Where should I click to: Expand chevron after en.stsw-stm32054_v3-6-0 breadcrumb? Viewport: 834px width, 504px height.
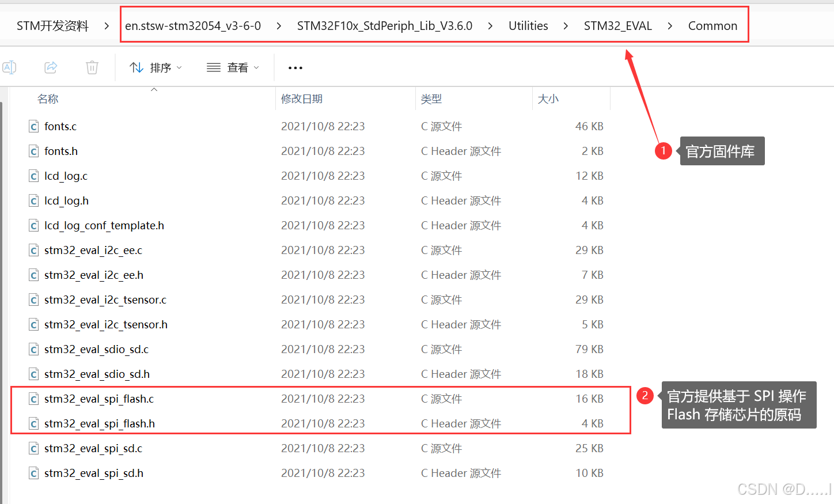point(279,26)
